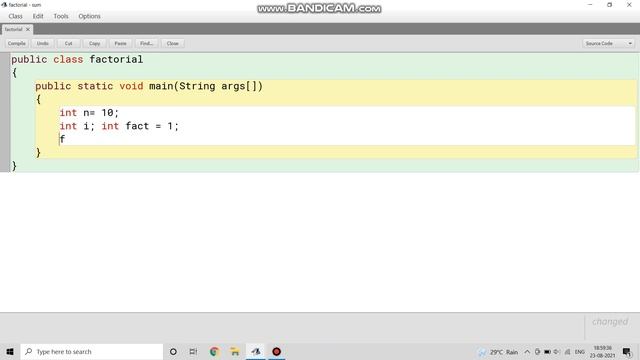Image resolution: width=640 pixels, height=360 pixels.
Task: Click the left line-number margin strip
Action: [x=4, y=112]
